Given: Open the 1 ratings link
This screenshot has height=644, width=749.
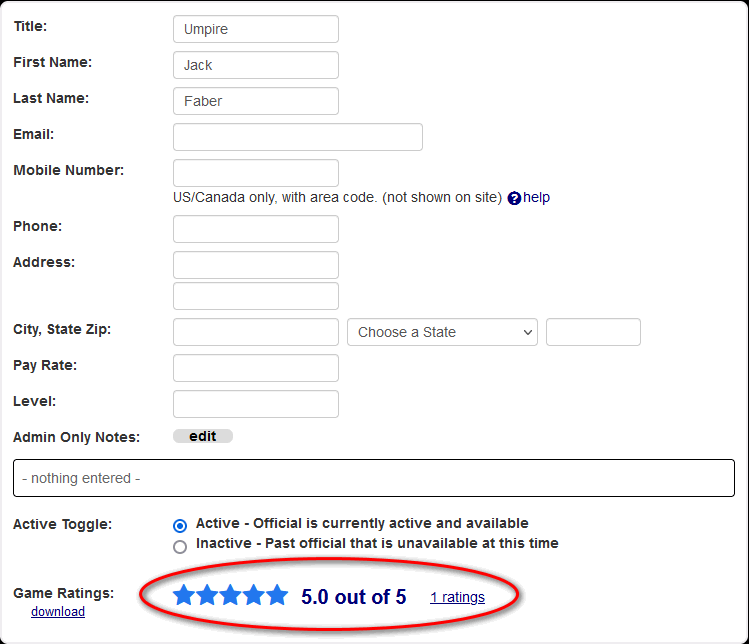Looking at the screenshot, I should 457,597.
